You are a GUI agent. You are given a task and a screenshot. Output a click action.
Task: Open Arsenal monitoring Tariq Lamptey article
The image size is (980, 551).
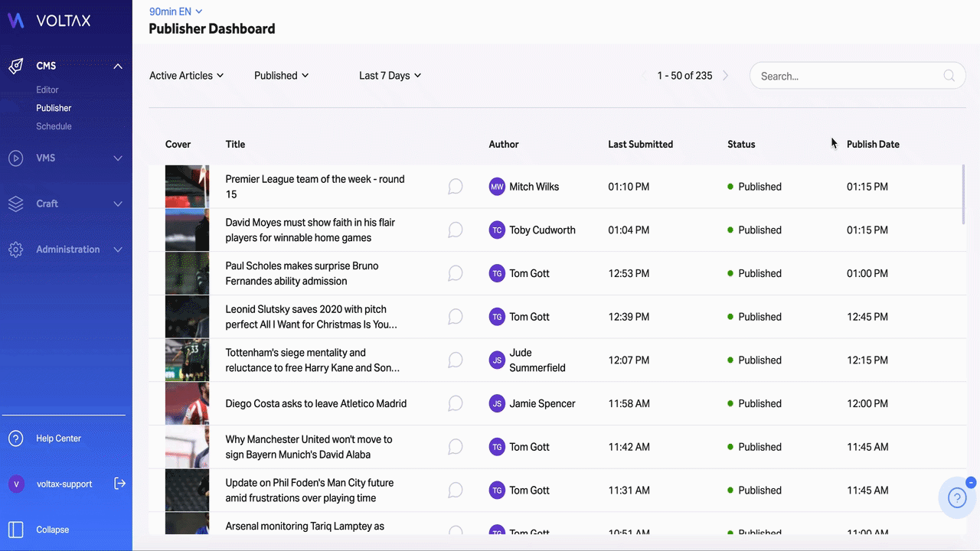(x=305, y=527)
